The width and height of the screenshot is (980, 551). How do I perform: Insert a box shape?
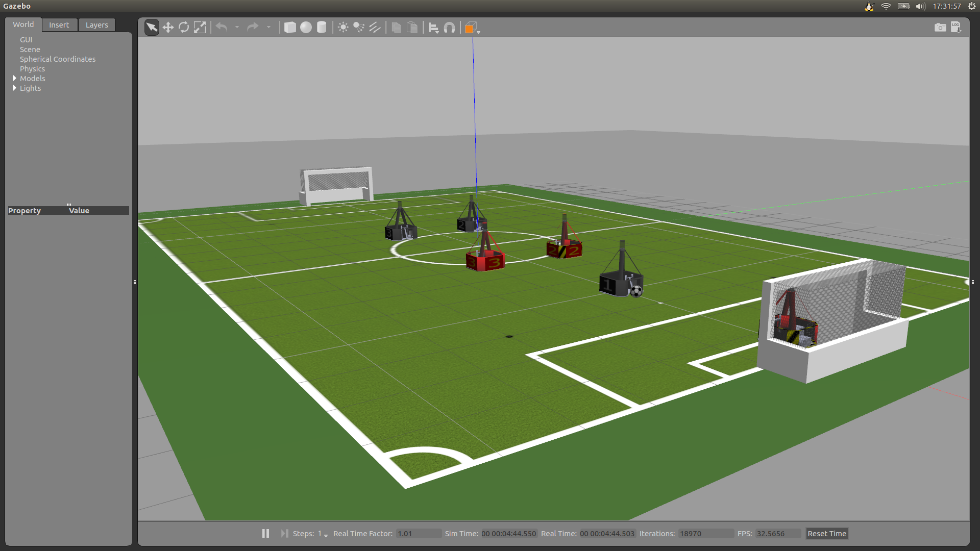[290, 27]
